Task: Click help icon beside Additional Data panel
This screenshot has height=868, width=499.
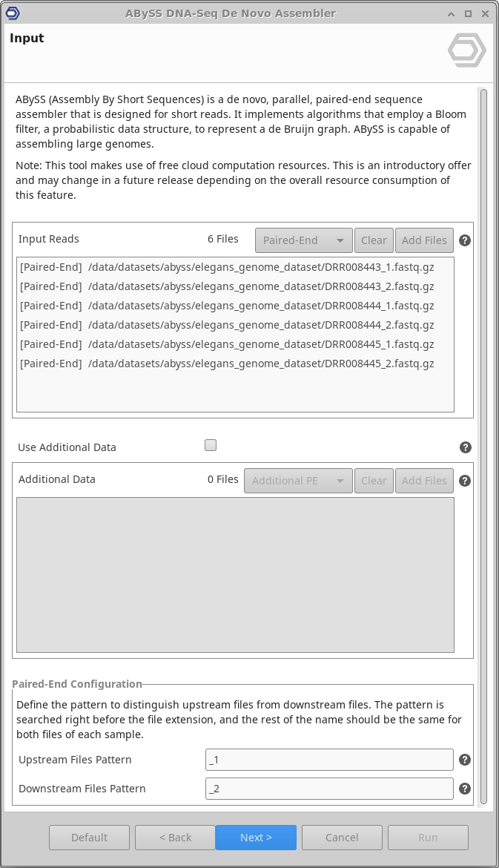Action: point(465,481)
